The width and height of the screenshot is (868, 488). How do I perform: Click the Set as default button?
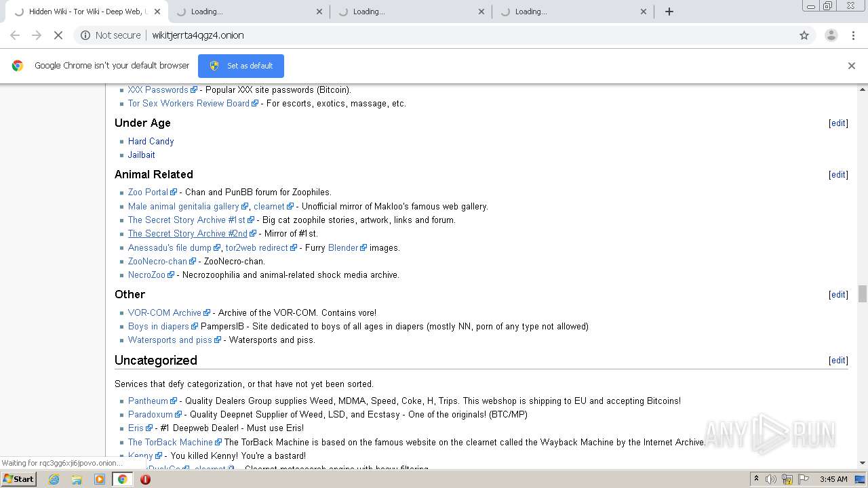(241, 66)
